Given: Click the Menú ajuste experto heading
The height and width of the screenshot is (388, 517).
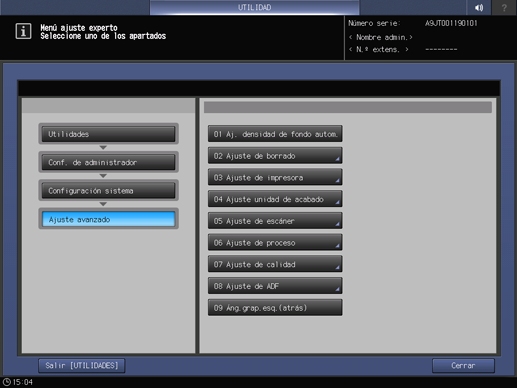Looking at the screenshot, I should (x=79, y=28).
